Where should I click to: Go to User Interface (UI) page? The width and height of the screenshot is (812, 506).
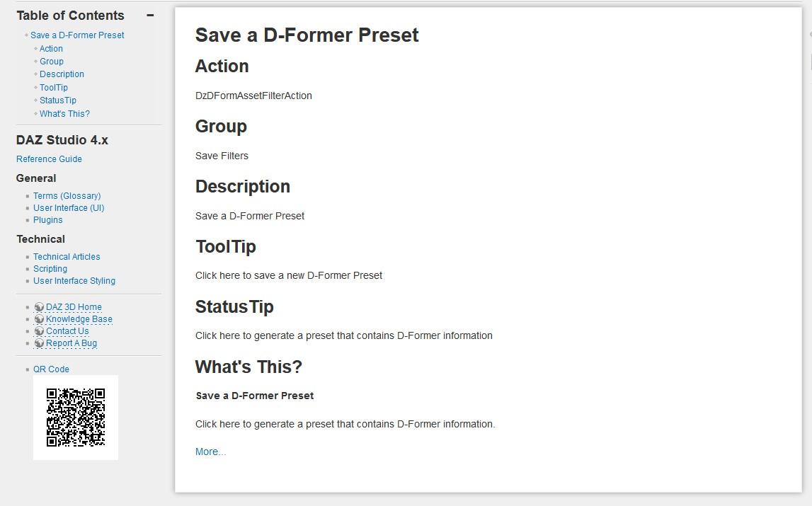[69, 208]
